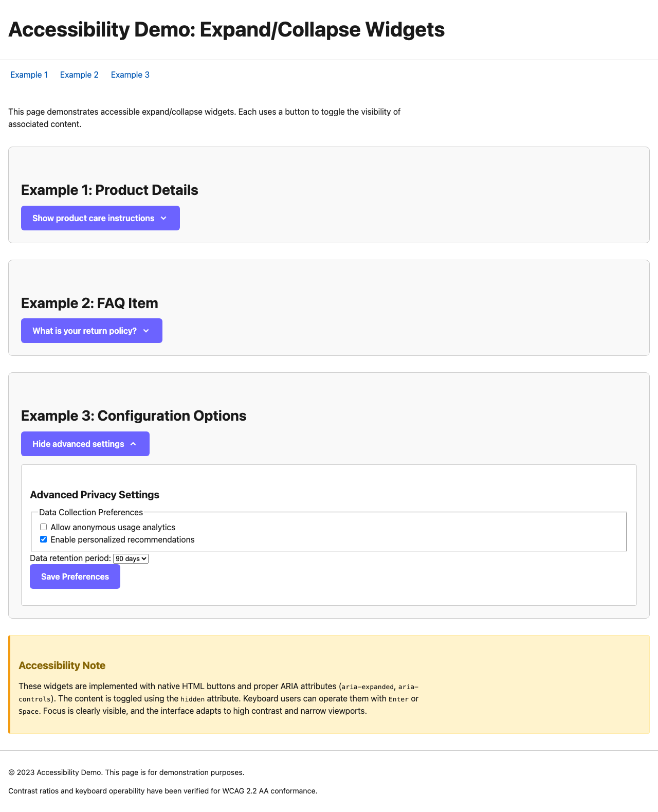
Task: Navigate to Example 2
Action: point(79,75)
